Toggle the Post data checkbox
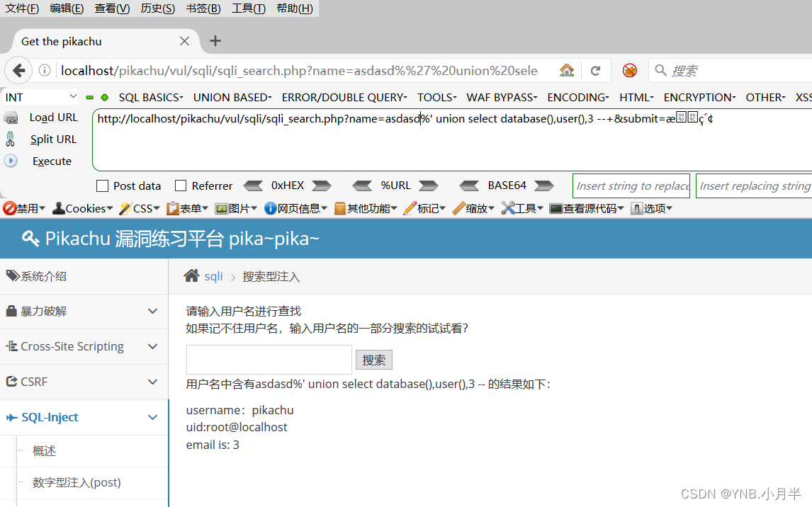The width and height of the screenshot is (812, 507). (103, 186)
